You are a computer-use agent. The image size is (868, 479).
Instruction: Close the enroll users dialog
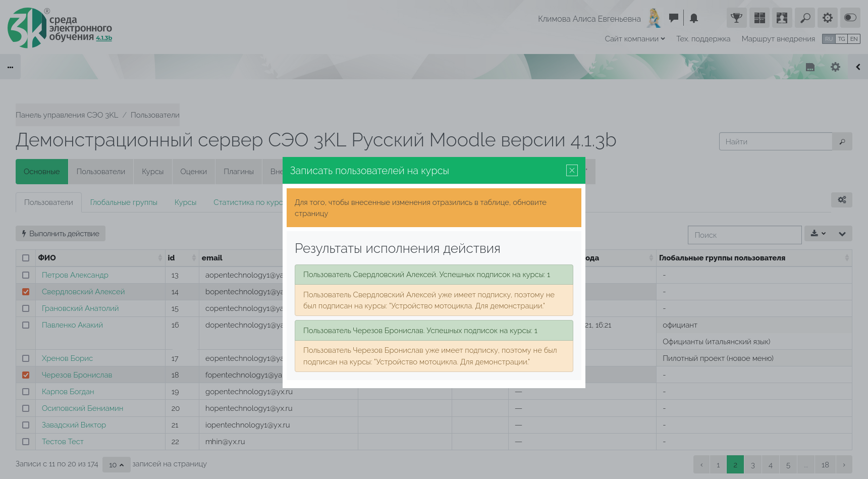tap(572, 171)
